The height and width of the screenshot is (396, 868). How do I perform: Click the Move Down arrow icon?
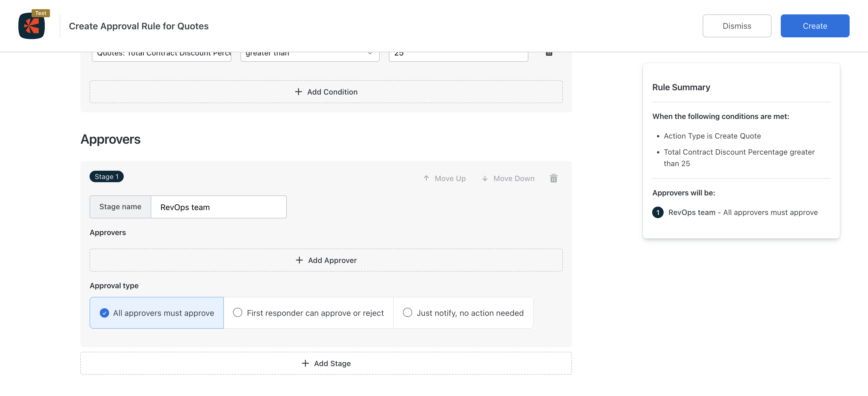485,178
